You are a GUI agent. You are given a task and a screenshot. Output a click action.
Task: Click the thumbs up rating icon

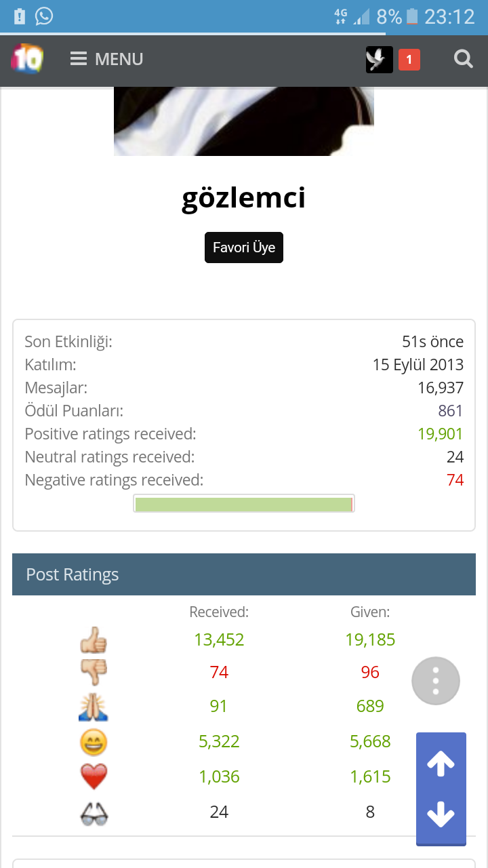click(94, 639)
